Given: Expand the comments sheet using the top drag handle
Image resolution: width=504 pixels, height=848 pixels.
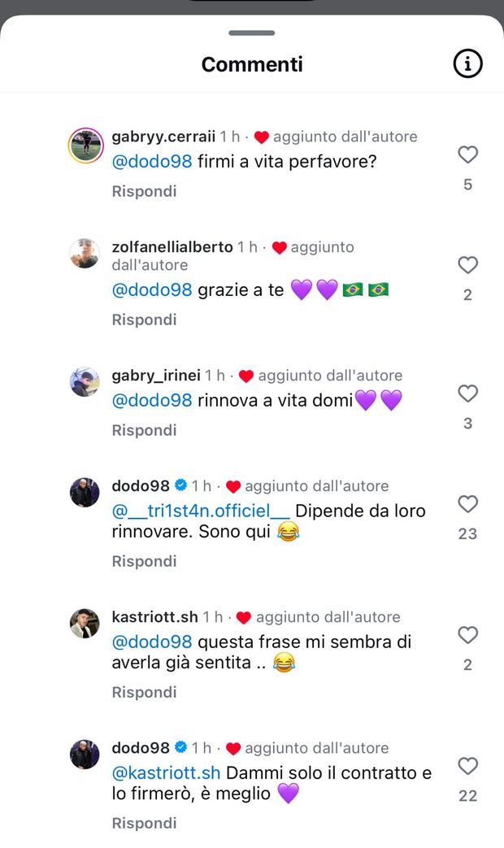Looking at the screenshot, I should tap(252, 33).
